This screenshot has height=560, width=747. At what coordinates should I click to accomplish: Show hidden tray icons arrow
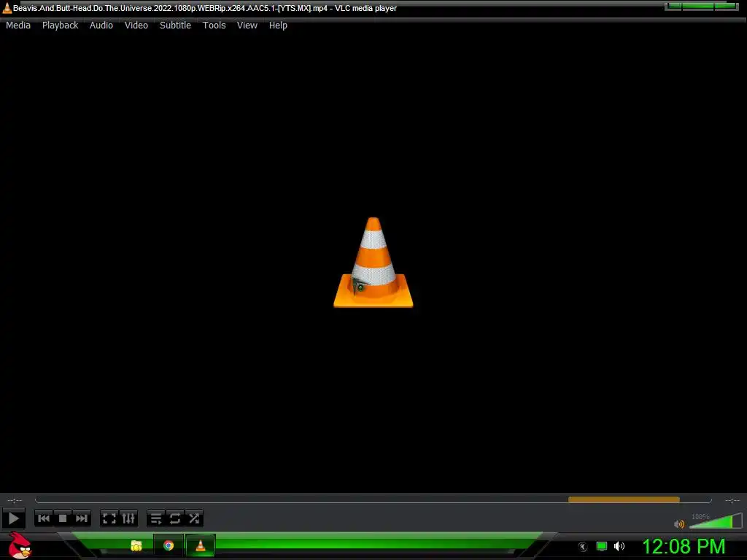(582, 547)
